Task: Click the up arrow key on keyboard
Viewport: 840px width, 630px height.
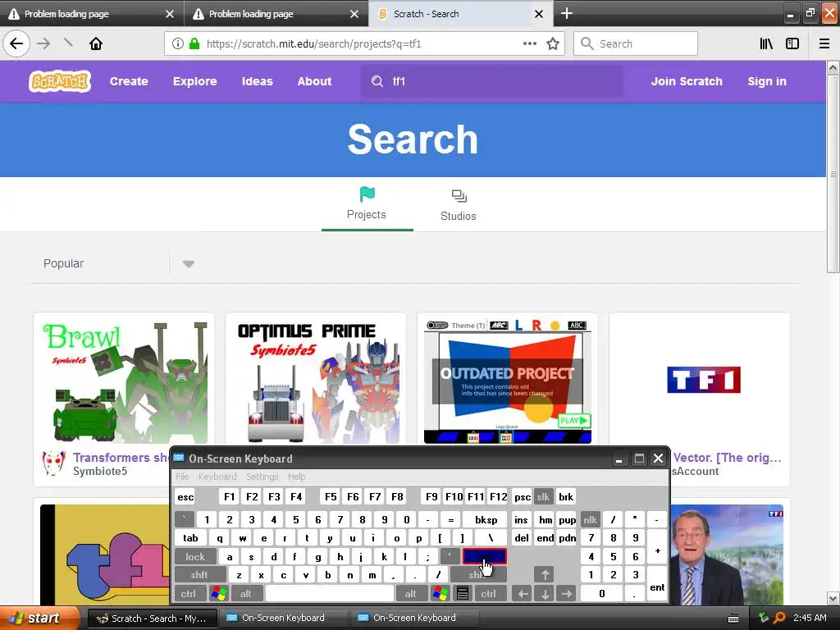Action: click(x=545, y=575)
